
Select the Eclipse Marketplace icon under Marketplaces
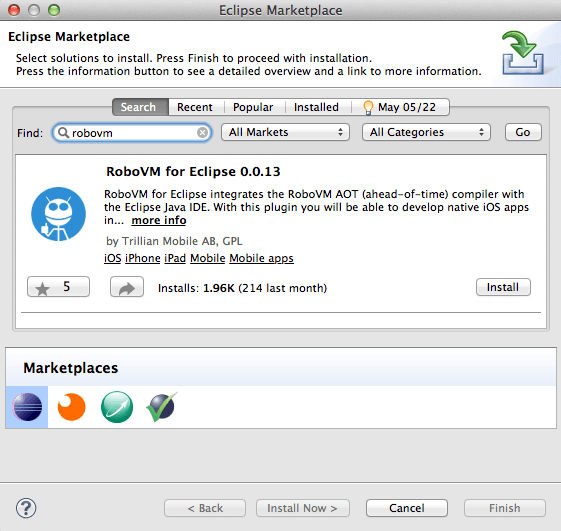tap(27, 407)
